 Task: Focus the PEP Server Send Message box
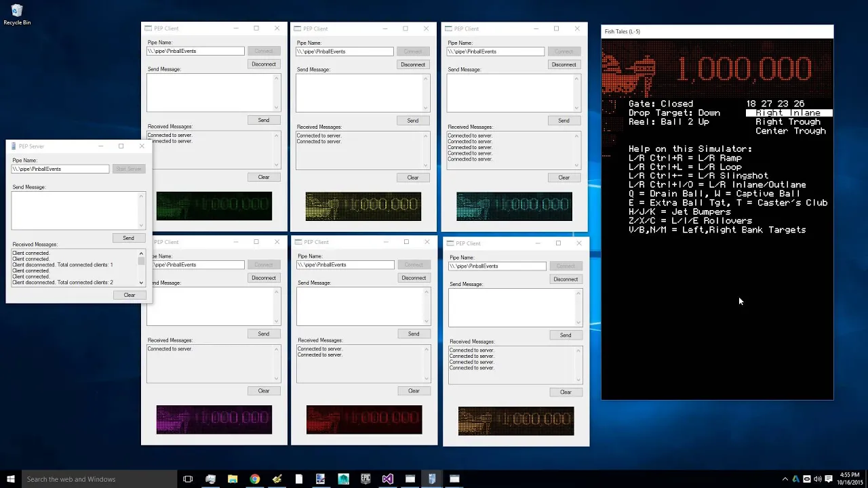click(x=78, y=210)
